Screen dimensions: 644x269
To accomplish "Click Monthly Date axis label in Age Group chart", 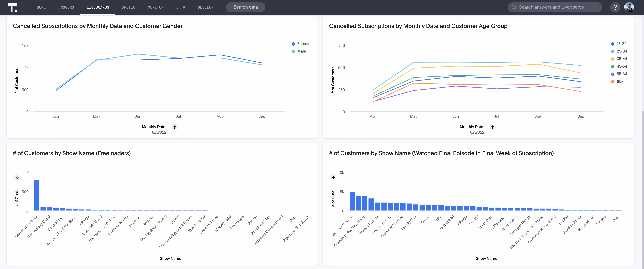I will (x=471, y=127).
